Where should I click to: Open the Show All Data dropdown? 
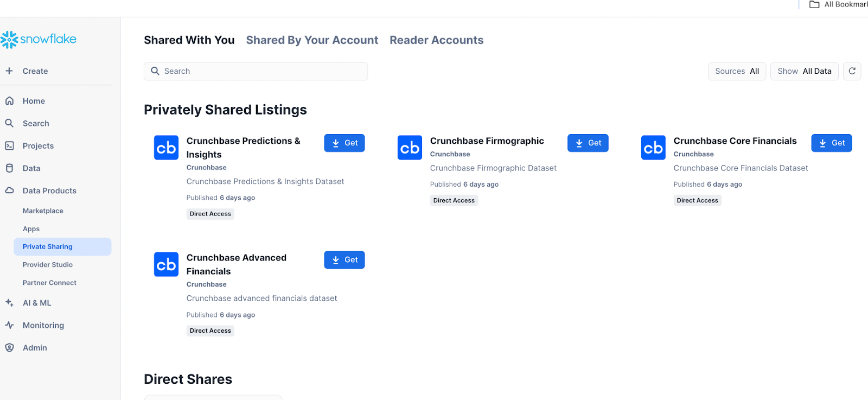(x=804, y=71)
